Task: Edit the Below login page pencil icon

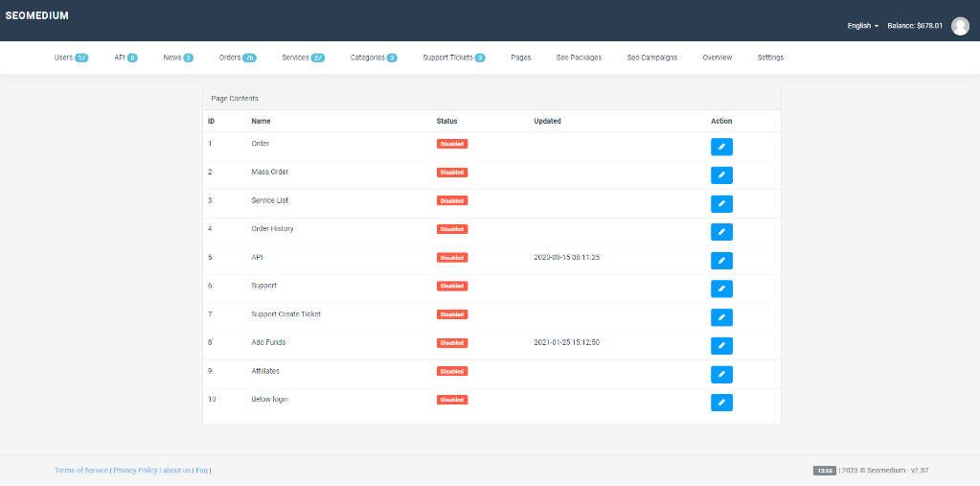Action: coord(721,403)
